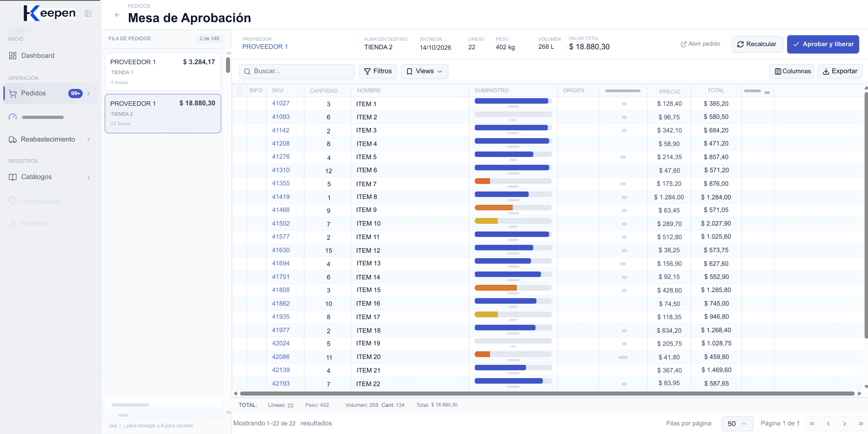The height and width of the screenshot is (434, 868).
Task: Go to the next page arrow
Action: (844, 424)
